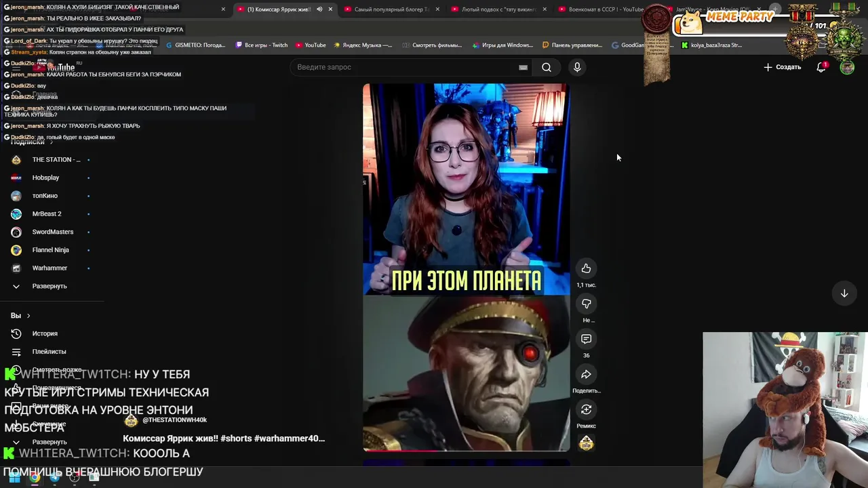The height and width of the screenshot is (488, 868).
Task: Switch to Самый популярный блогер tab
Action: (392, 9)
